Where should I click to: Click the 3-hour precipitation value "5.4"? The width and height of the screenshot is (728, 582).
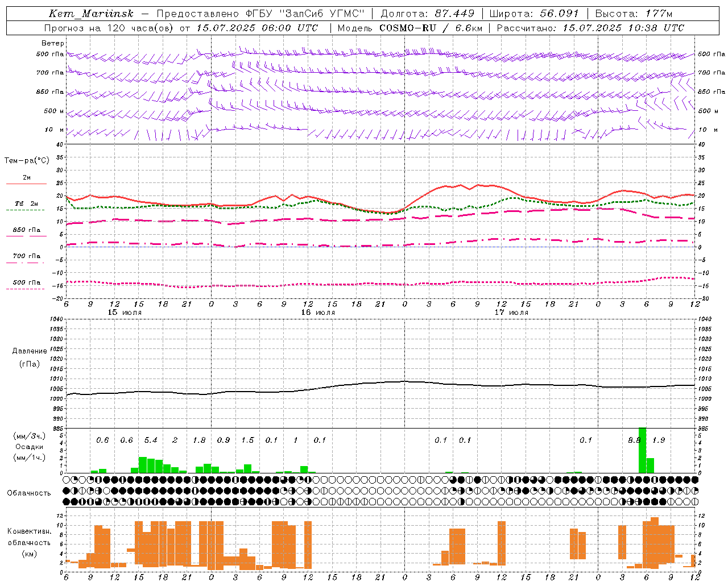point(151,440)
